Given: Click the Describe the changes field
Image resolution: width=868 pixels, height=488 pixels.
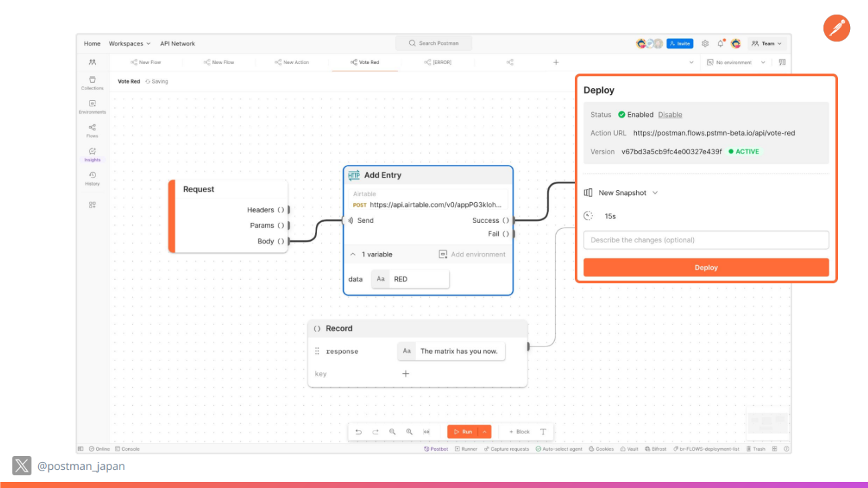Looking at the screenshot, I should click(x=706, y=240).
